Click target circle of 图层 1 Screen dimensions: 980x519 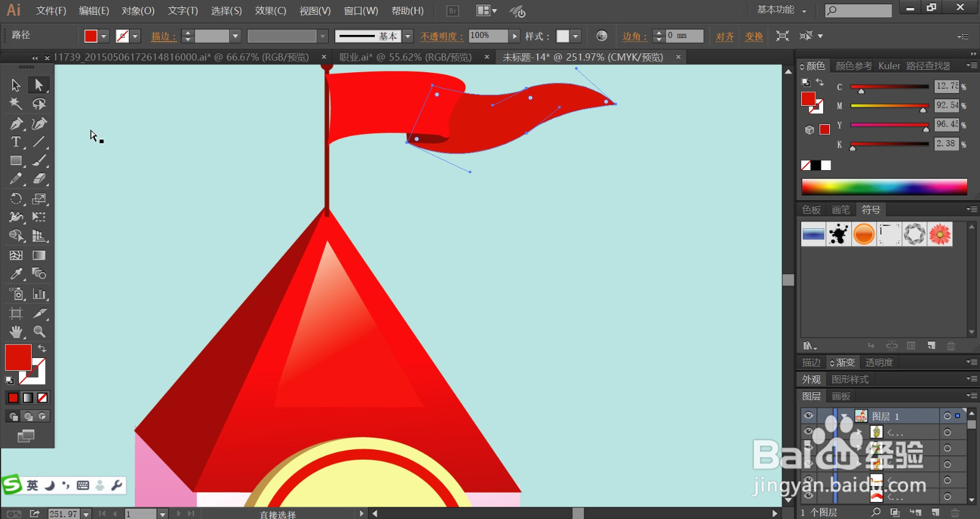(947, 416)
